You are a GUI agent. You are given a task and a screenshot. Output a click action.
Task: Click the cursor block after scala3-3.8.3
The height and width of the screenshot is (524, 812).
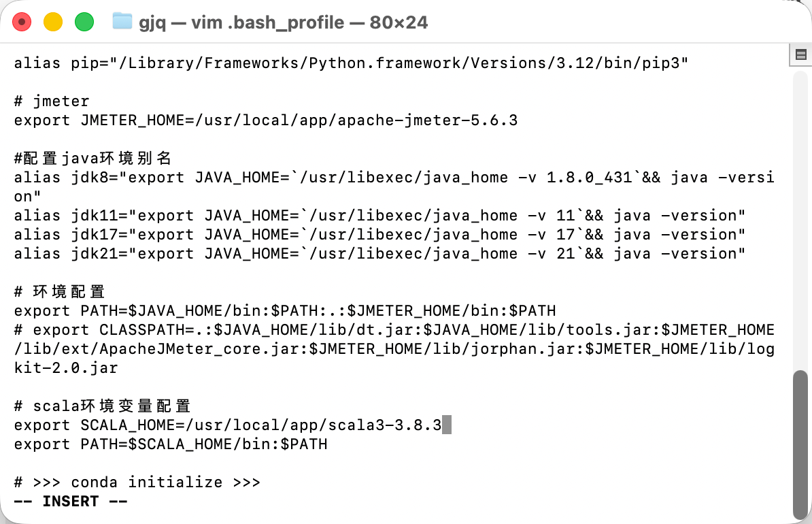[x=447, y=425]
